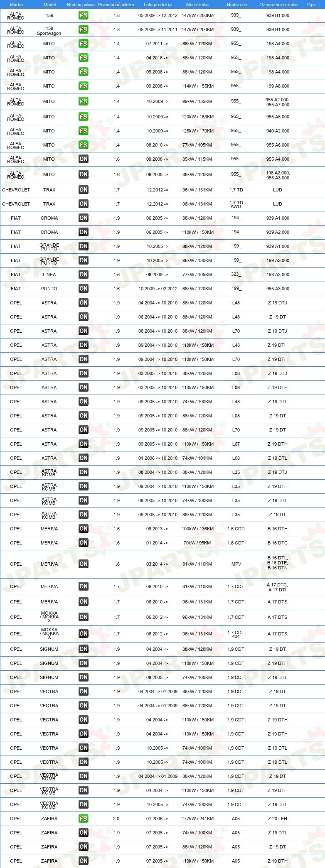The image size is (325, 868).
Task: Click the 01.2014 -> production date cell
Action: pyautogui.click(x=157, y=543)
